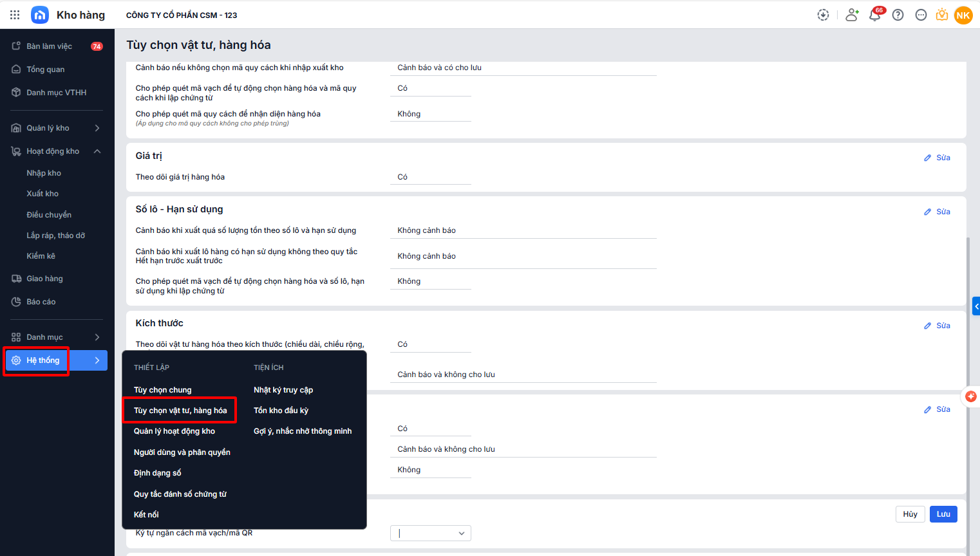This screenshot has width=980, height=556.
Task: Open the help question mark icon
Action: tap(898, 15)
